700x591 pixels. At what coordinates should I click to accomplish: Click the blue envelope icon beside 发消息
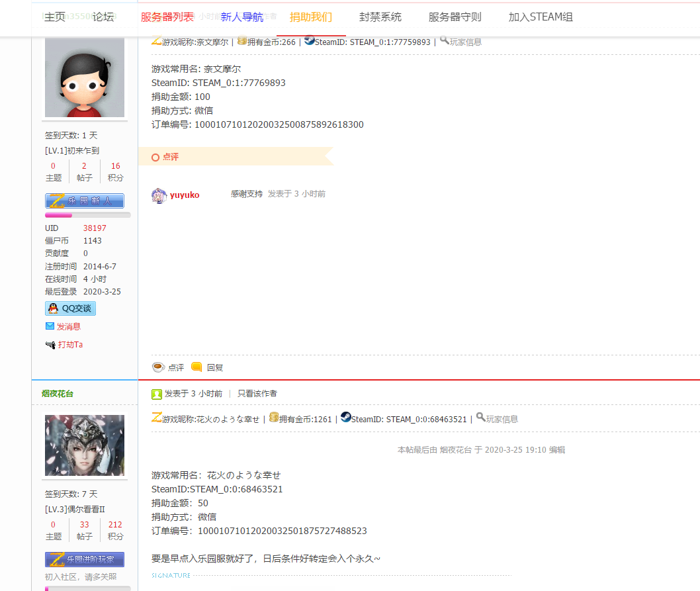point(48,326)
